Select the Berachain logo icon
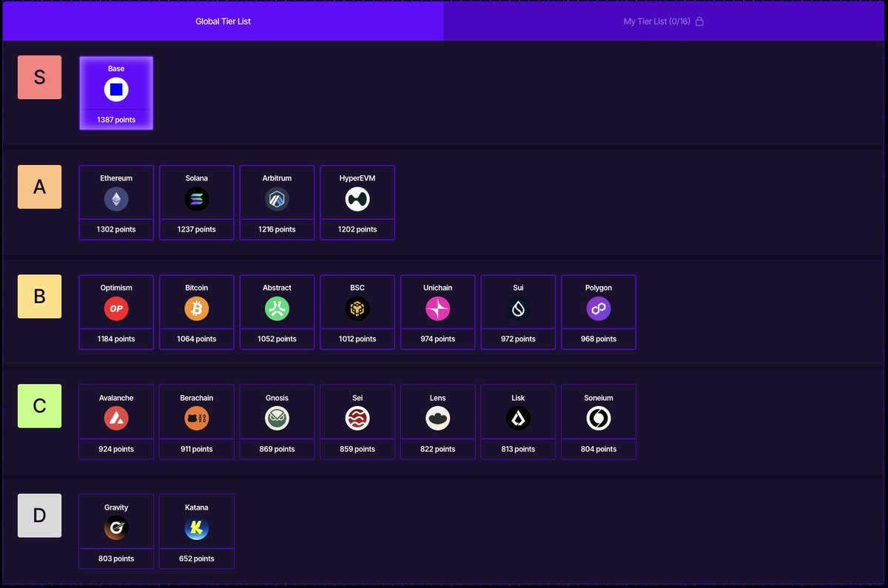 click(197, 419)
